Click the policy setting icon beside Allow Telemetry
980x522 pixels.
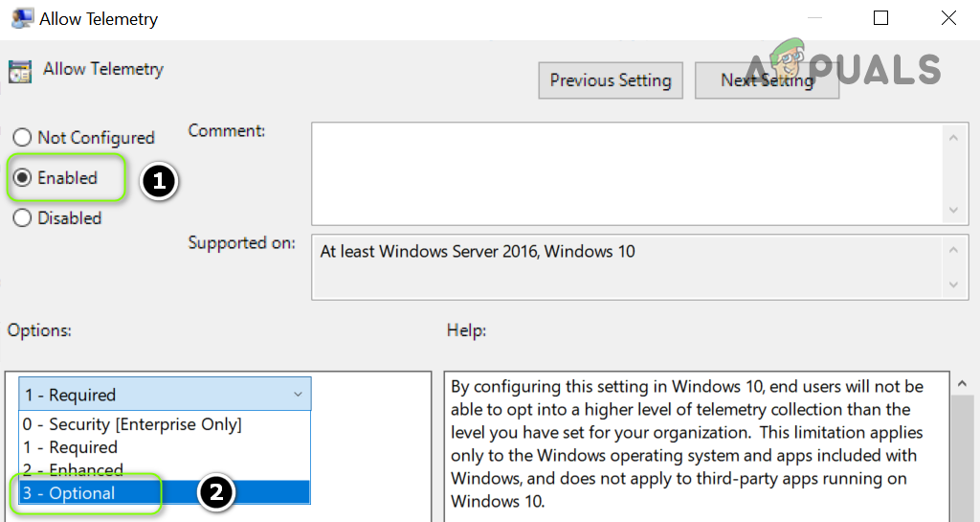pos(19,71)
